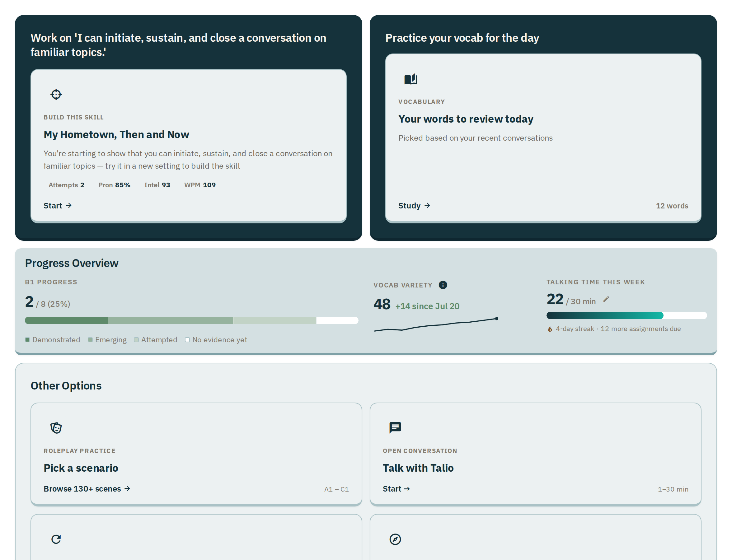
Task: Open the Vocab Variety info icon
Action: pyautogui.click(x=443, y=285)
